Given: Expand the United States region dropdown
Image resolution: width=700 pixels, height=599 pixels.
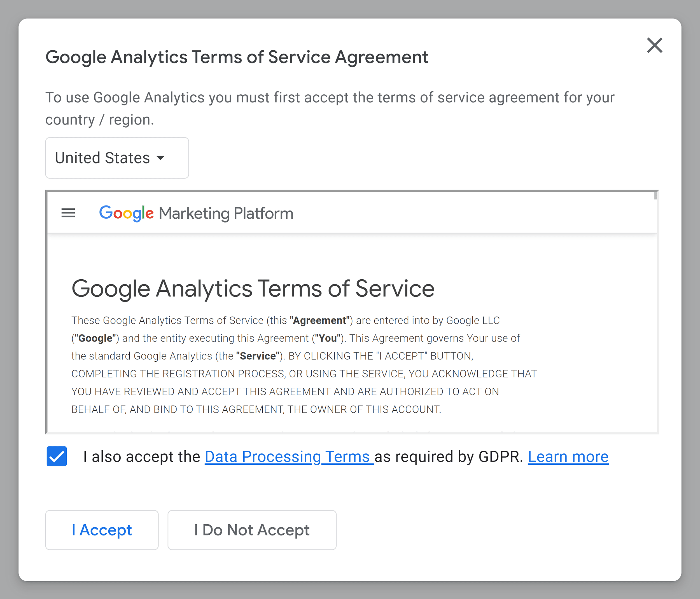Looking at the screenshot, I should [116, 158].
